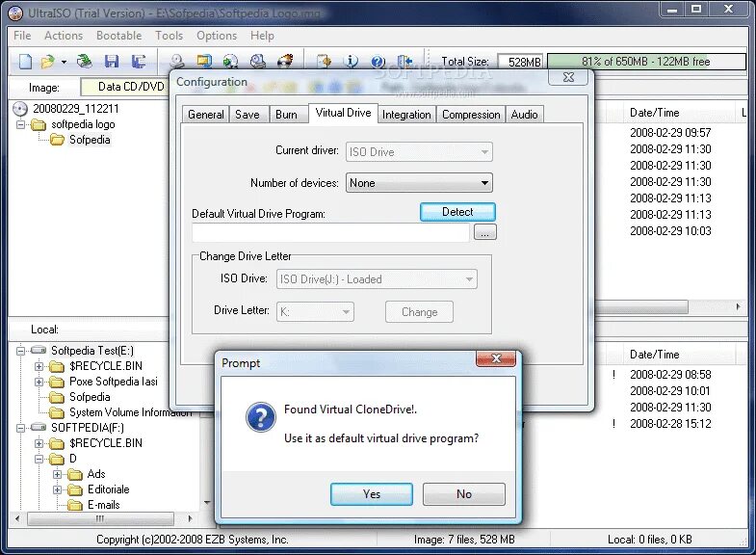Switch to the Integration tab
This screenshot has height=555, width=756.
coord(406,115)
